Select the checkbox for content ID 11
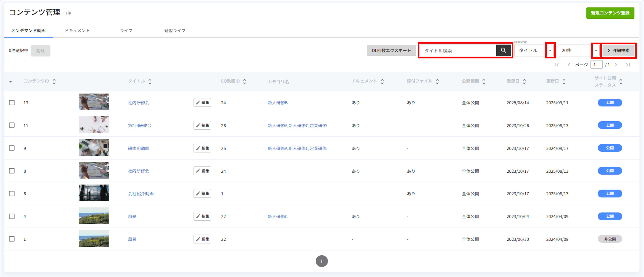Screen dimensions: 644x277 (x=12, y=125)
